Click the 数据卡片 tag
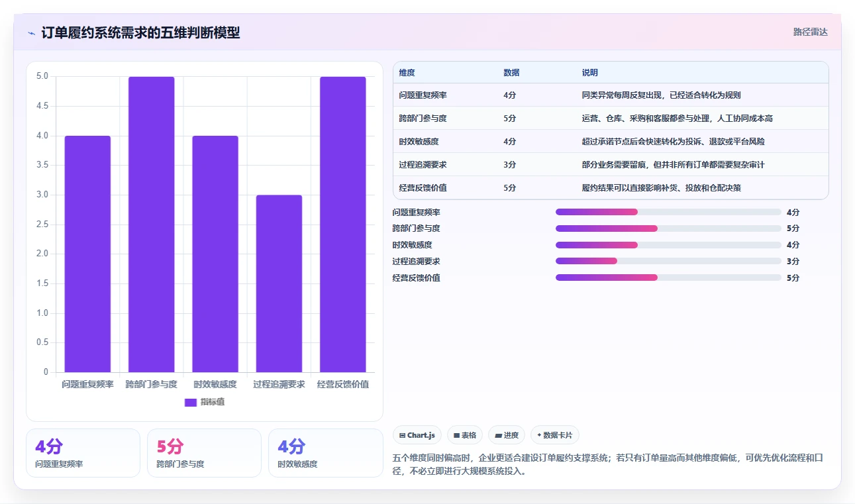855x504 pixels. (555, 435)
